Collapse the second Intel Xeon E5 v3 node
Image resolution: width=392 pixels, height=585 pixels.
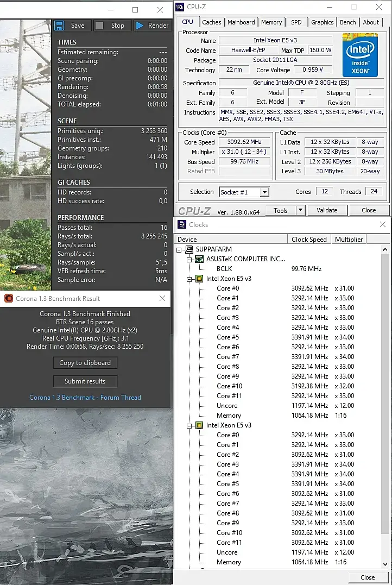(189, 425)
